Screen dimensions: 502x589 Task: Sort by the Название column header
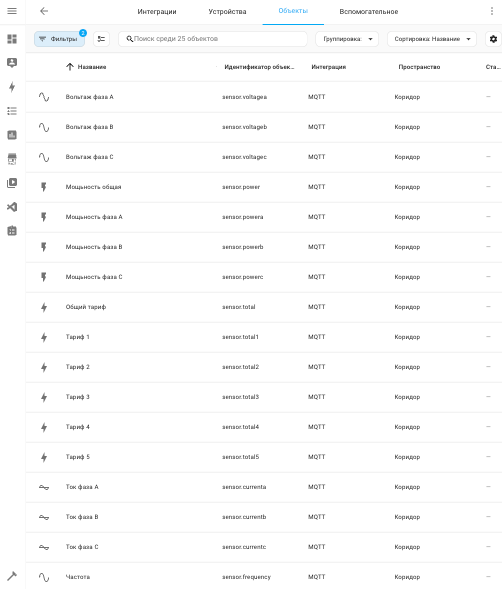tap(92, 67)
